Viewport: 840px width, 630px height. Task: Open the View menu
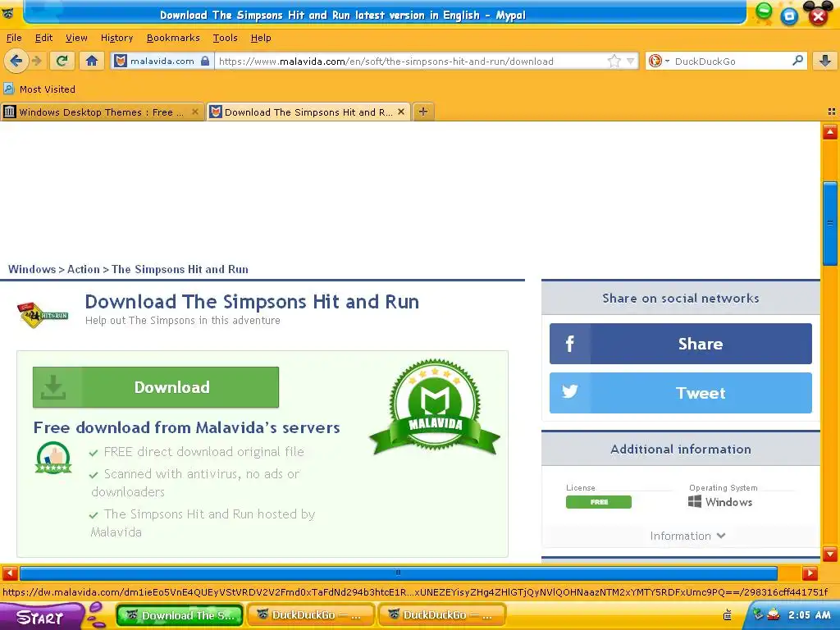click(x=76, y=38)
